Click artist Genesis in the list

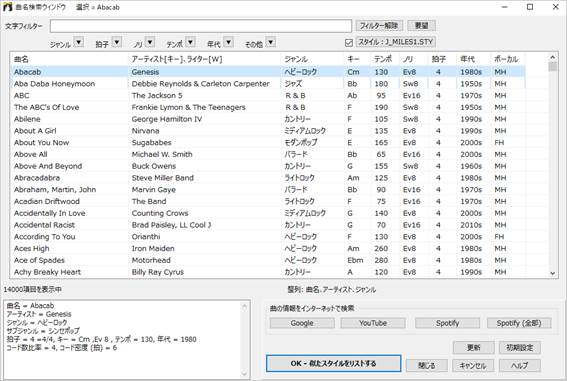(x=145, y=72)
